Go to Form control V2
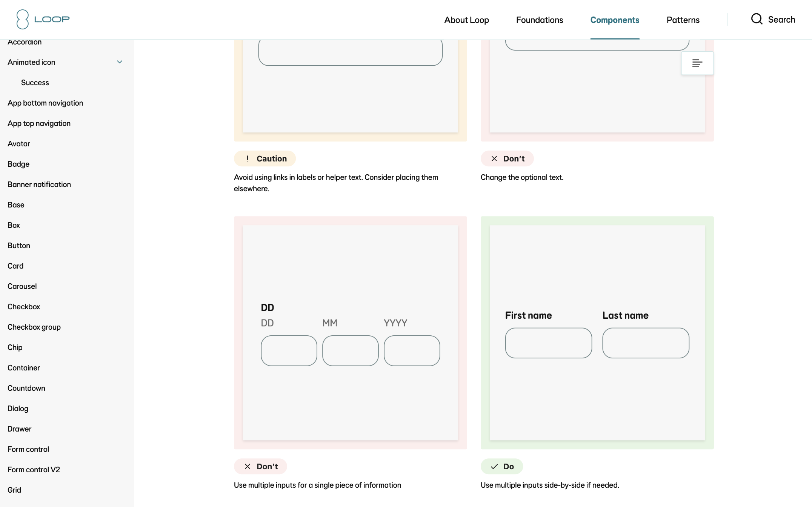Screen dimensions: 812x507 34,470
